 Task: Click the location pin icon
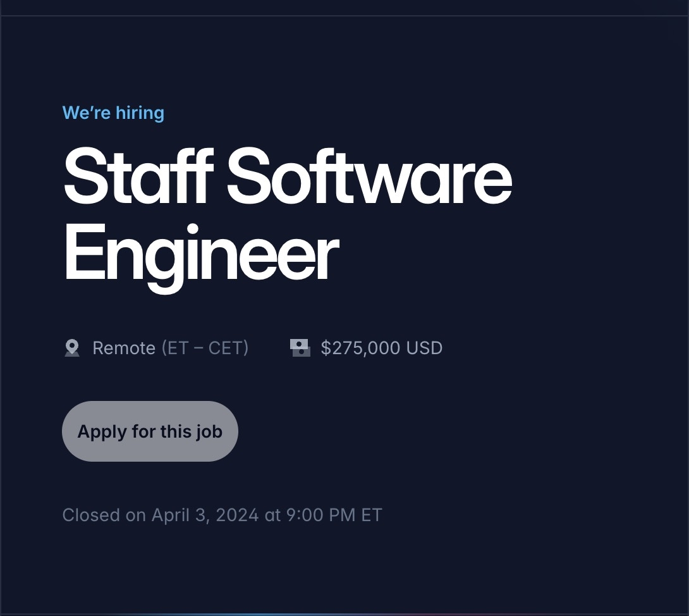click(72, 348)
